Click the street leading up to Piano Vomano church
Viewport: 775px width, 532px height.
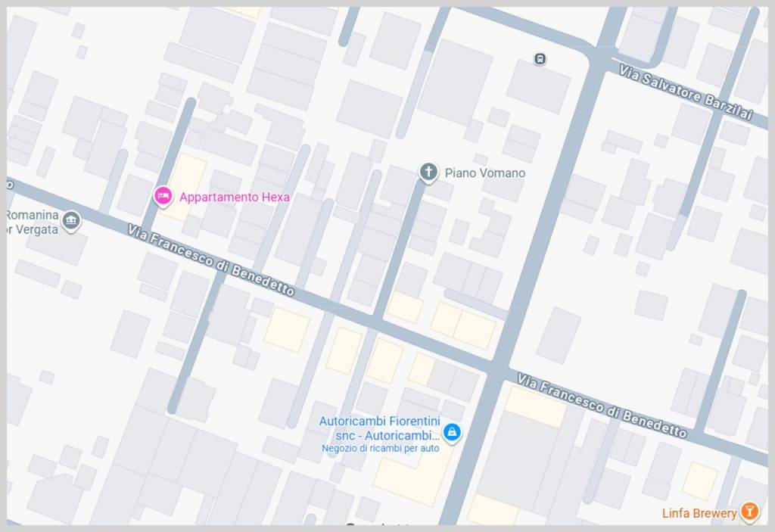coord(399,251)
